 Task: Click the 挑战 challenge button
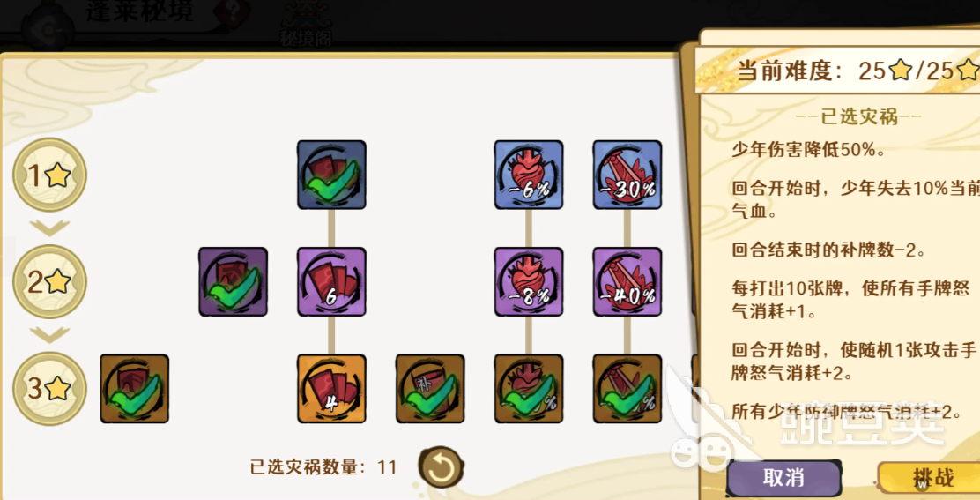tap(932, 479)
